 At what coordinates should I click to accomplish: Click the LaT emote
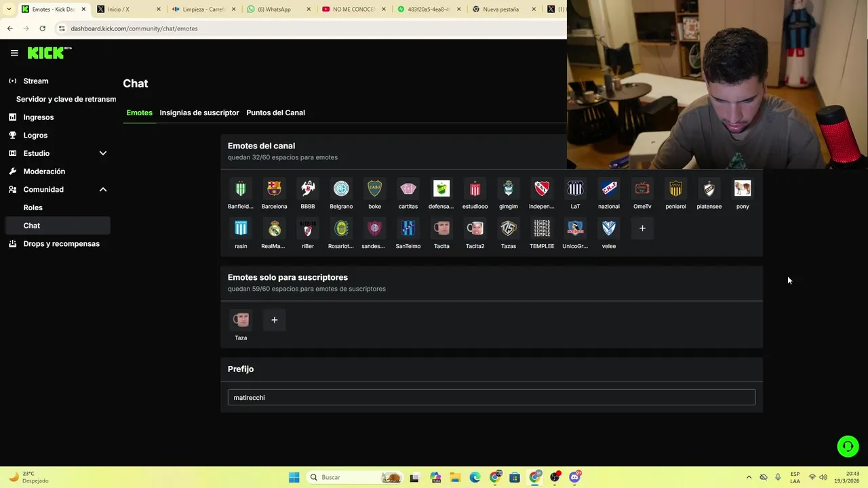point(575,188)
